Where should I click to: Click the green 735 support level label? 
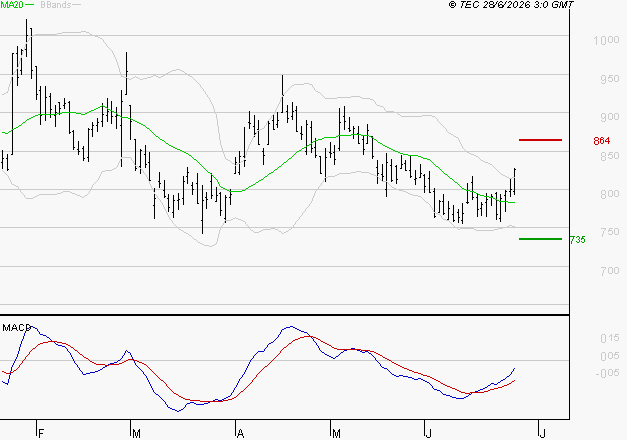point(577,240)
